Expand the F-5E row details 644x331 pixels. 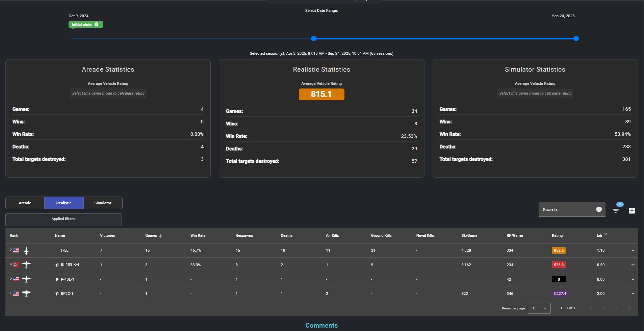[x=633, y=250]
